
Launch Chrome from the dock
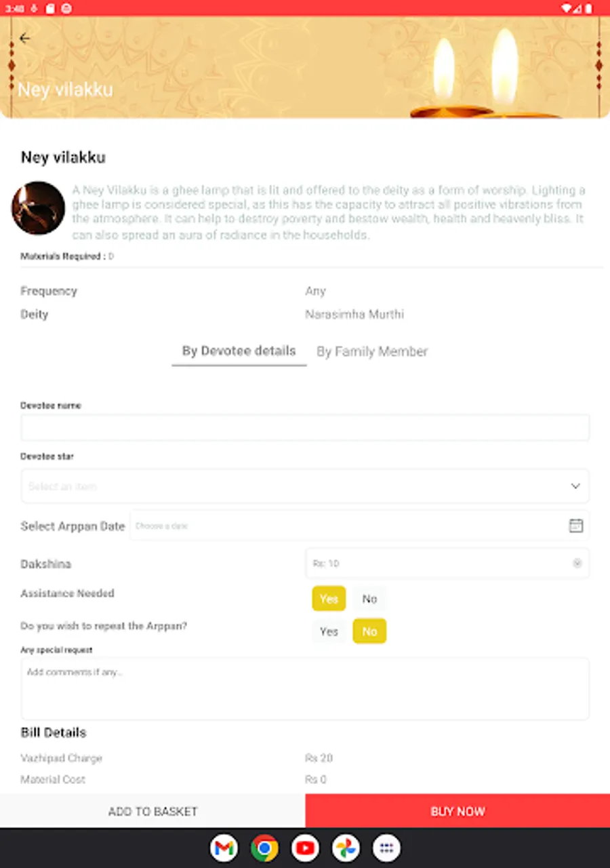coord(264,848)
